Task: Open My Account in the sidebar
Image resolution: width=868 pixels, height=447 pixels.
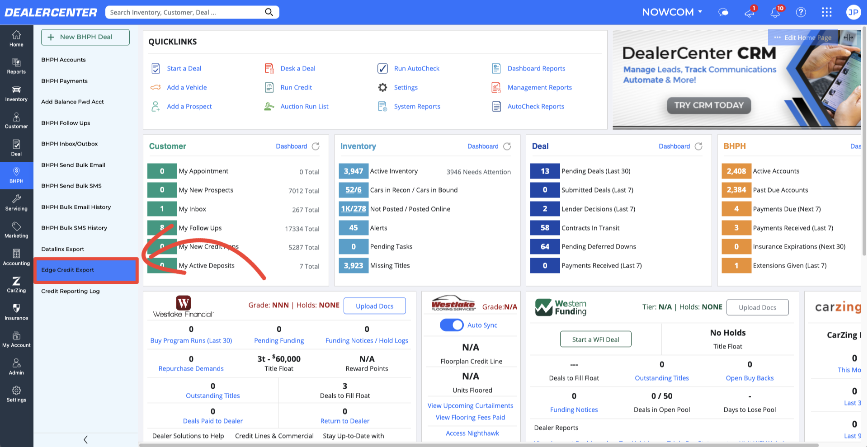Action: pyautogui.click(x=16, y=339)
